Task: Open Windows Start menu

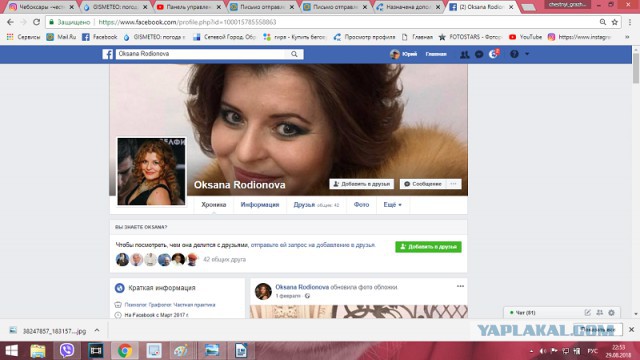Action: pos(11,351)
